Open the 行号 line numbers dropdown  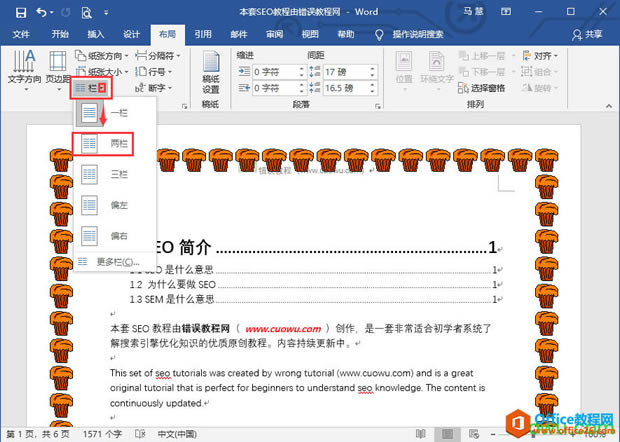153,72
